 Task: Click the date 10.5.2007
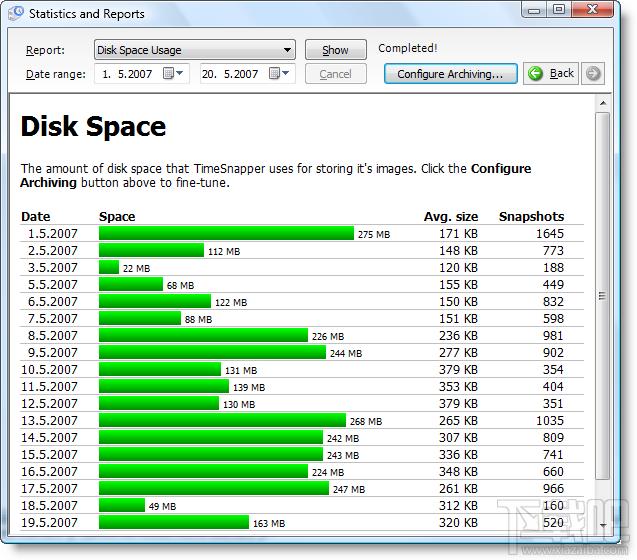(x=49, y=369)
